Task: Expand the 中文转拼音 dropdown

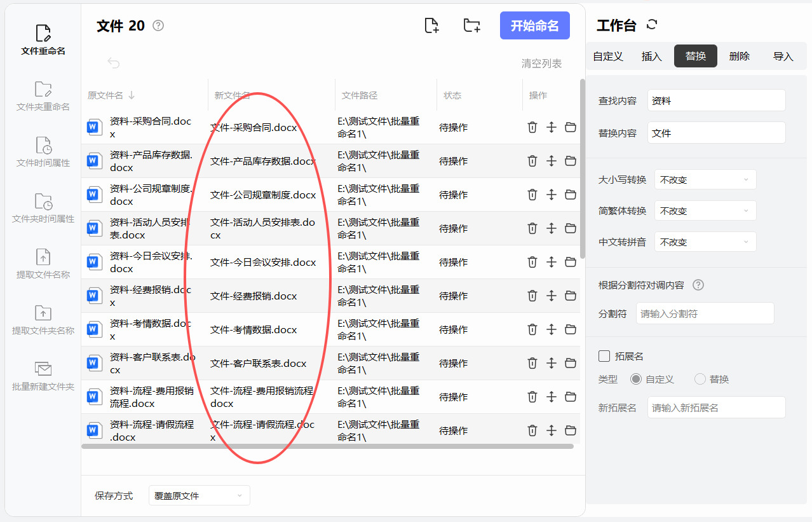Action: pyautogui.click(x=705, y=242)
